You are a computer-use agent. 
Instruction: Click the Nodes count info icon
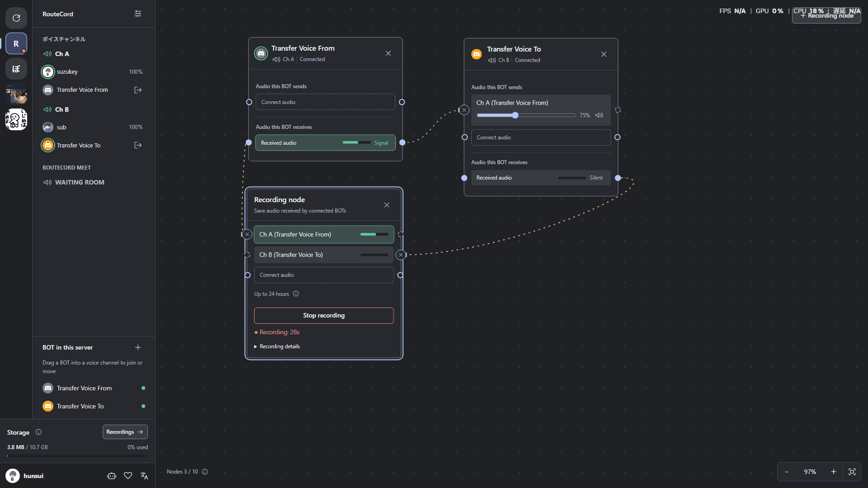pos(205,472)
